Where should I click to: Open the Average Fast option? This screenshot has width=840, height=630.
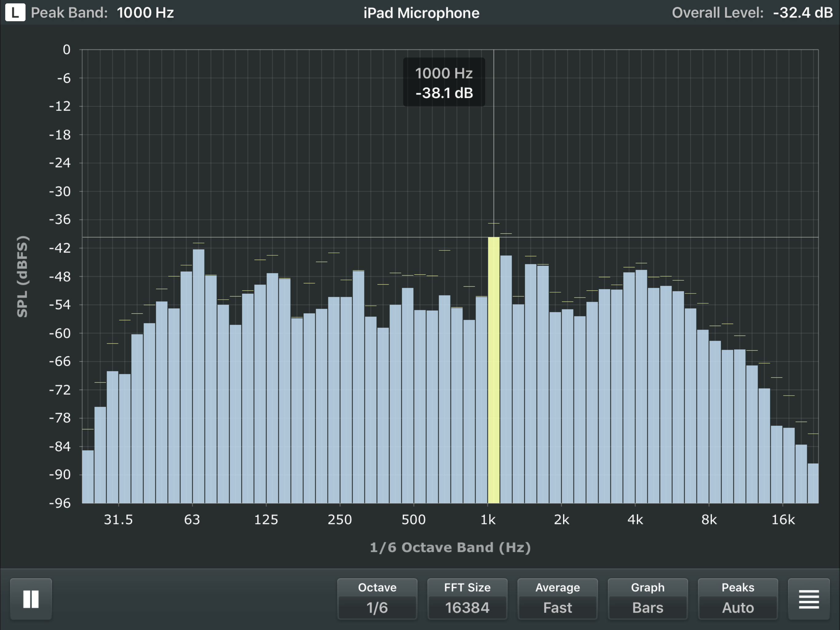coord(557,599)
